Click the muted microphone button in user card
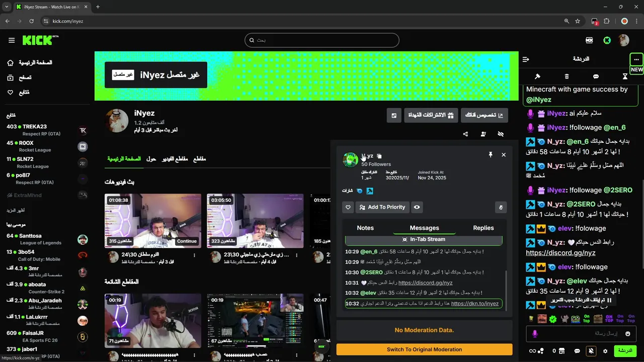 click(501, 207)
